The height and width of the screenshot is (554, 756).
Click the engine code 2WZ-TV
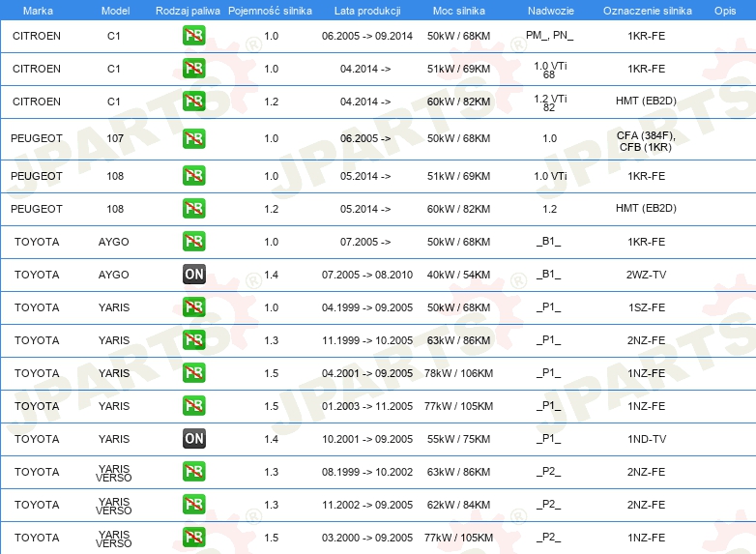point(646,275)
